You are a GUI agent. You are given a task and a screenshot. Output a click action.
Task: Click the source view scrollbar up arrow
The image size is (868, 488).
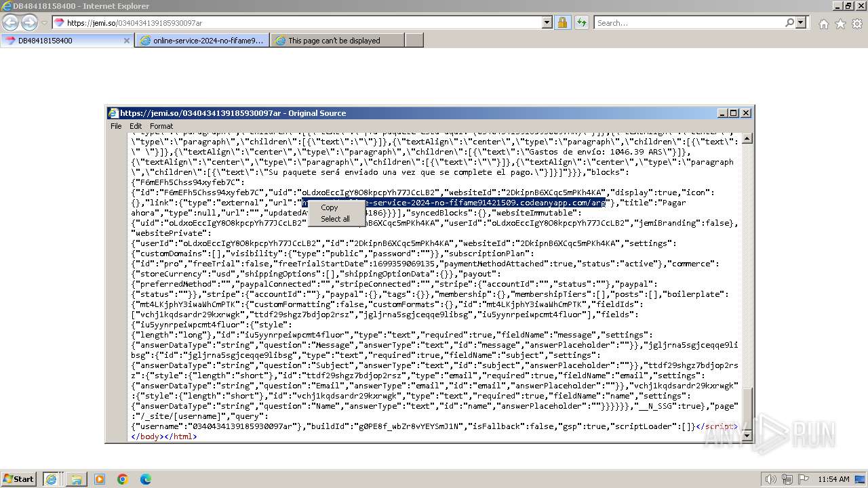(x=747, y=138)
